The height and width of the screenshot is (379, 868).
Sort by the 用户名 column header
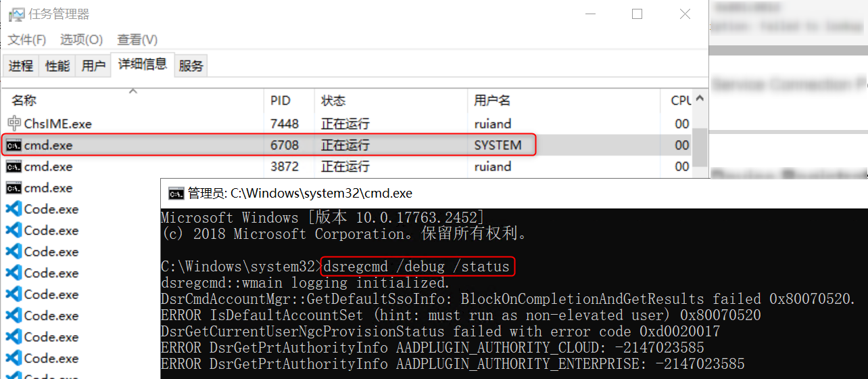coord(492,101)
